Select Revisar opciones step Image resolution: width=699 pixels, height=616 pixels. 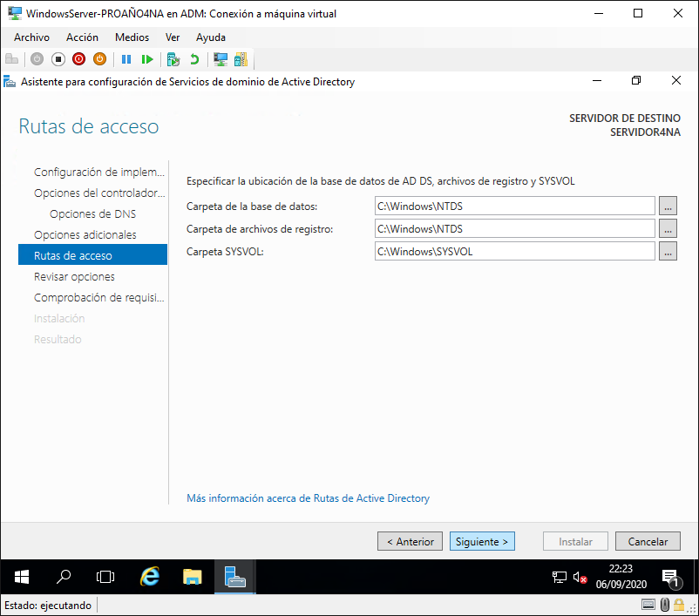pos(74,277)
